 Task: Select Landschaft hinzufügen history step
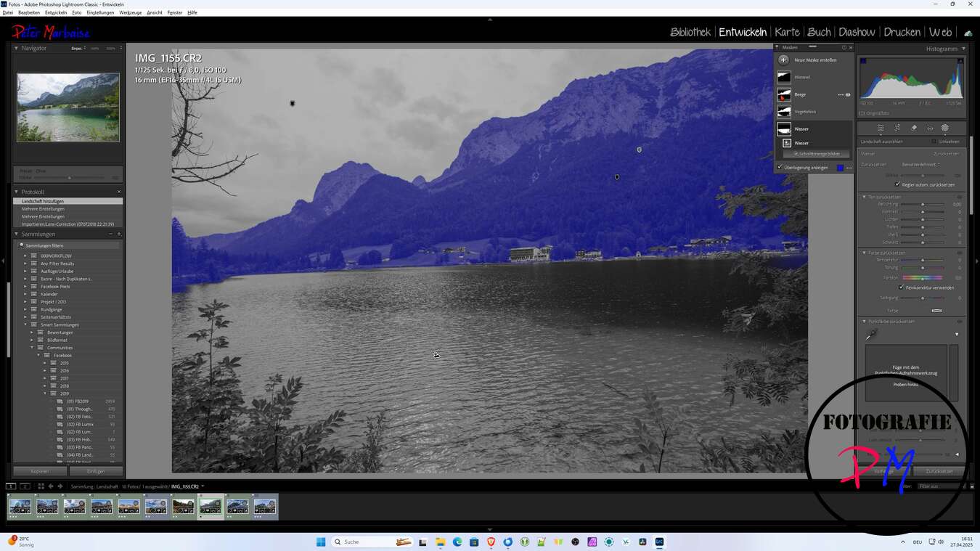[x=68, y=201]
